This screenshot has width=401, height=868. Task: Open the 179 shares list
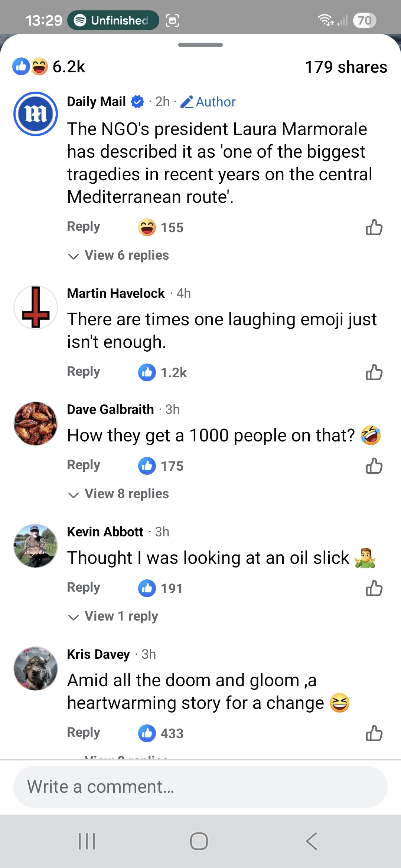pyautogui.click(x=346, y=67)
